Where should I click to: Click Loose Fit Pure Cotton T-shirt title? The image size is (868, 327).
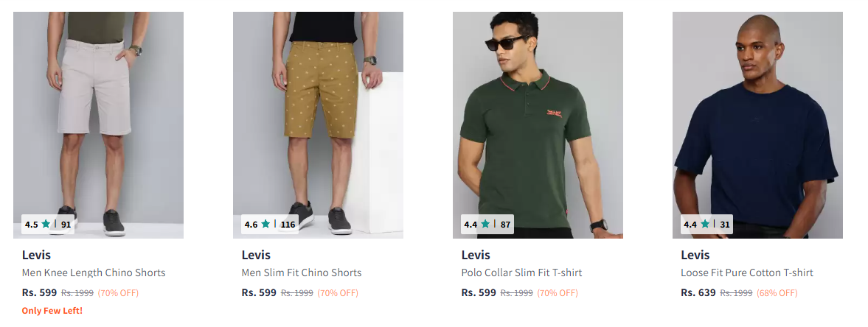[x=747, y=272]
